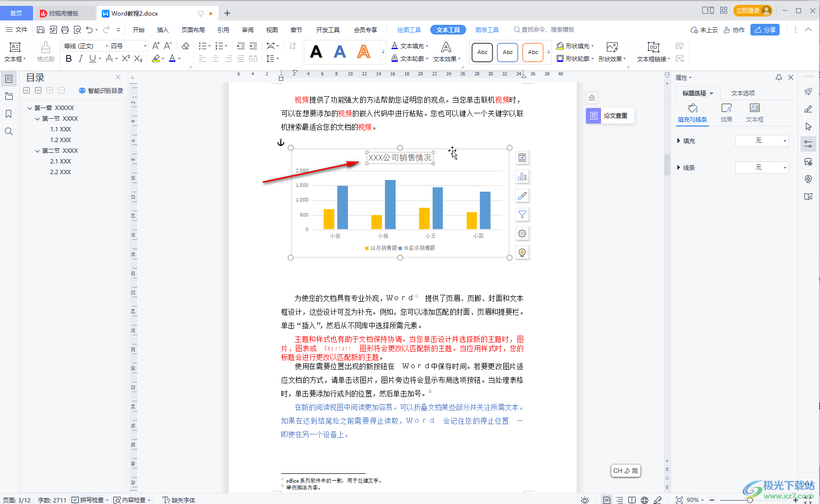This screenshot has width=820, height=504.
Task: Open the font name dropdown
Action: point(107,46)
